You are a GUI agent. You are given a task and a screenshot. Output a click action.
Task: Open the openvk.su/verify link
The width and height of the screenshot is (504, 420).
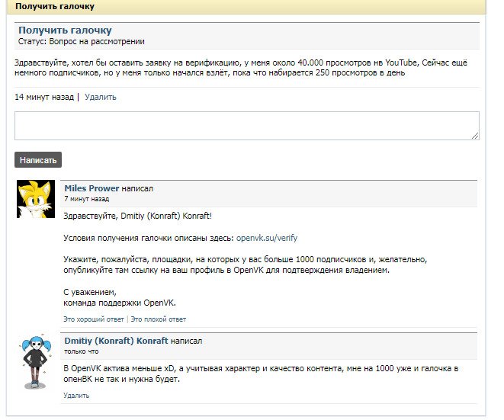pyautogui.click(x=267, y=238)
